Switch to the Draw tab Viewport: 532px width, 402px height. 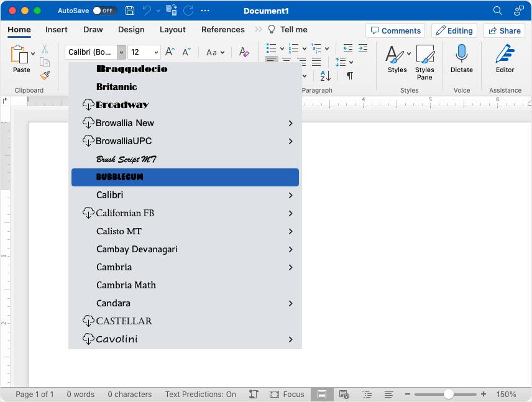[93, 30]
